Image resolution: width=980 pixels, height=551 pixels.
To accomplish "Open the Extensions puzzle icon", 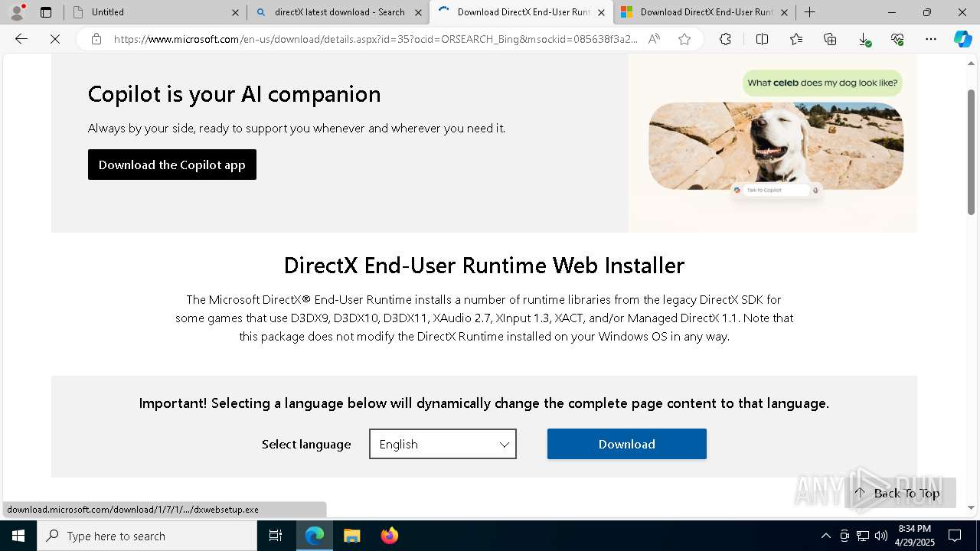I will coord(725,39).
